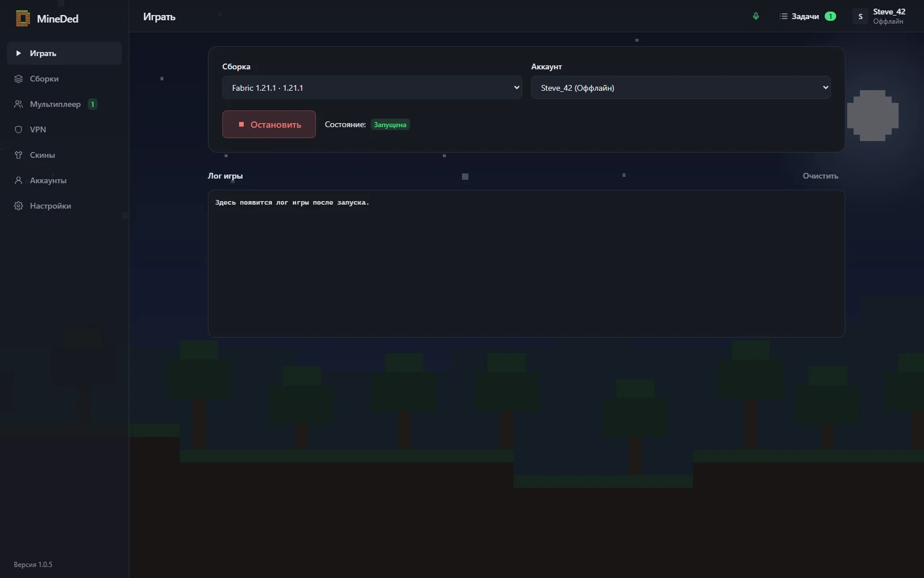The width and height of the screenshot is (924, 578).
Task: Click the Steve_42 profile name
Action: pyautogui.click(x=889, y=12)
